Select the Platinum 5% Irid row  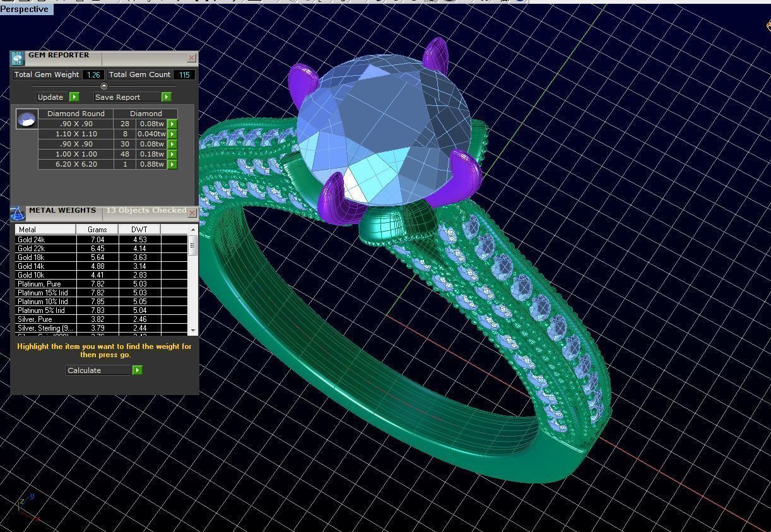[x=101, y=310]
